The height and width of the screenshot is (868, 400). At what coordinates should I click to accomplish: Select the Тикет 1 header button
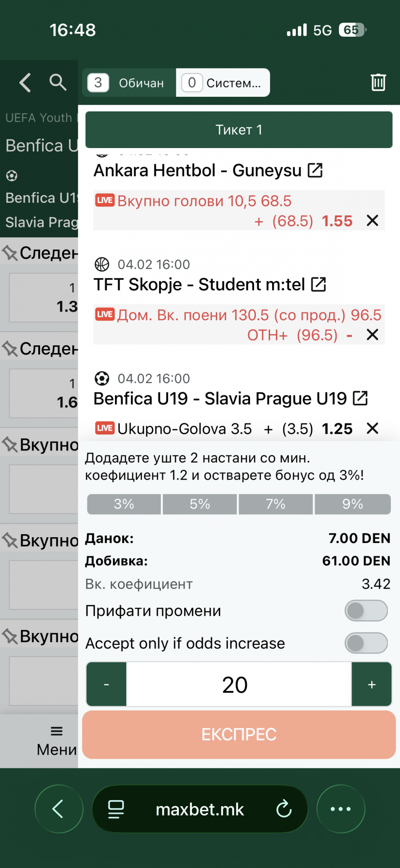(x=239, y=130)
